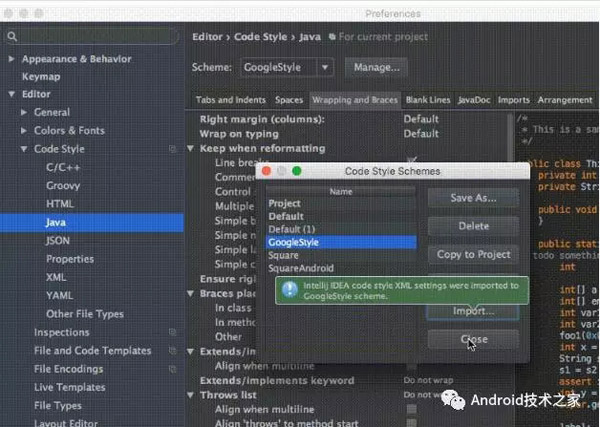Click the info icon in the green import notification
Image resolution: width=600 pixels, height=427 pixels.
(290, 290)
